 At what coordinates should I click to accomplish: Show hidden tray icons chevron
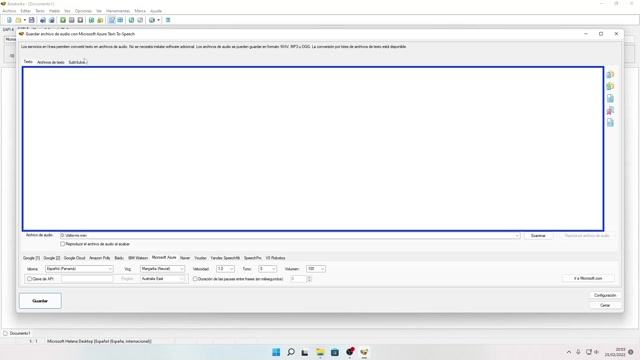point(569,352)
